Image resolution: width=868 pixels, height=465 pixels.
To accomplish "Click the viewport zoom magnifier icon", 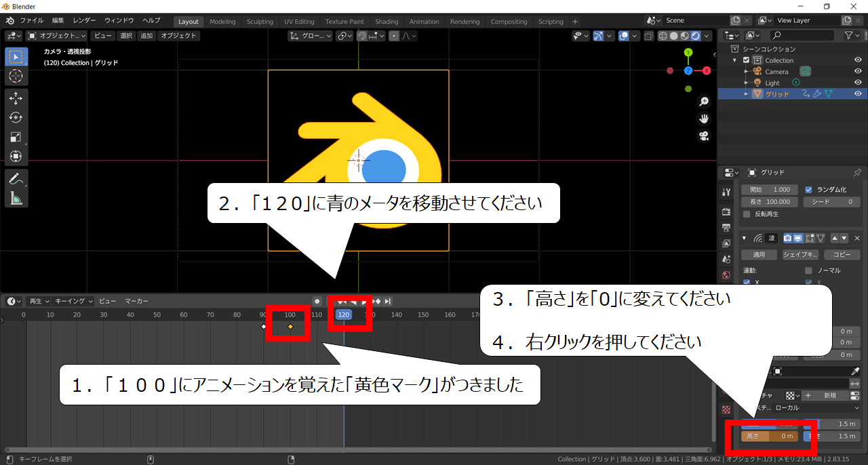I will coord(704,102).
